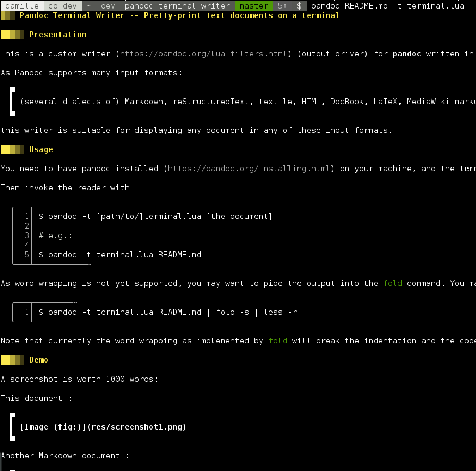Click the 'Presentation' heading
Viewport: 476px width, 471px height.
point(58,35)
